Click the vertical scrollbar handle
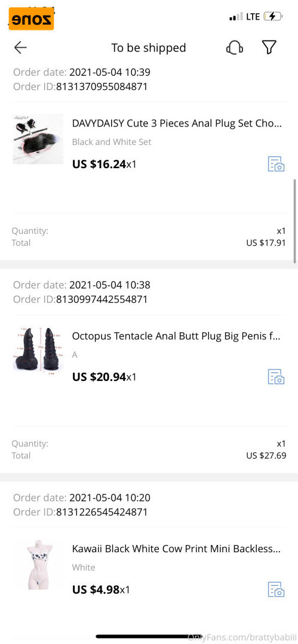 (294, 221)
